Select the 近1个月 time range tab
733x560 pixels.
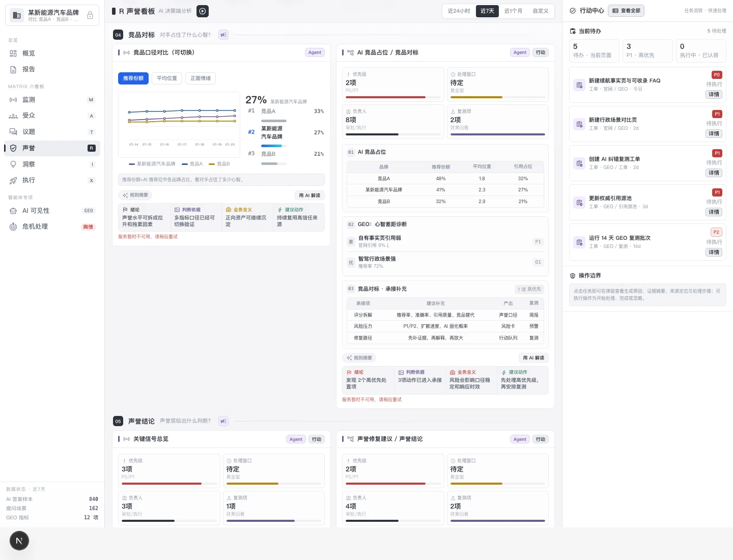[513, 11]
